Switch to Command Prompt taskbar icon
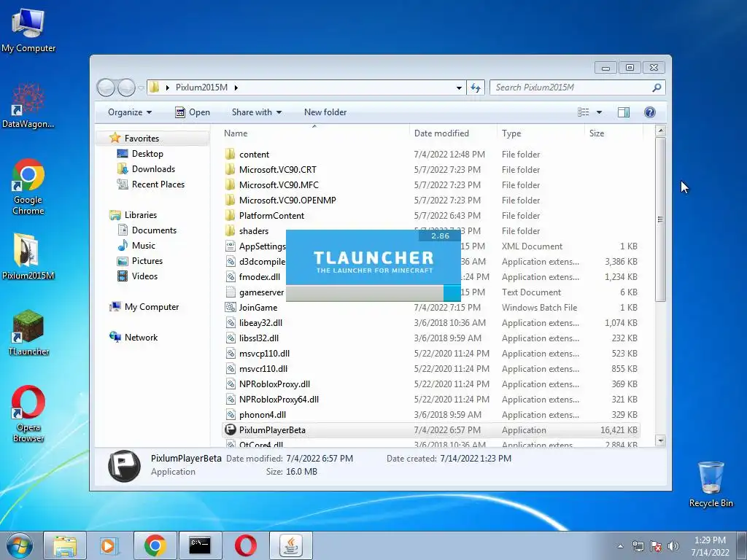 [200, 545]
